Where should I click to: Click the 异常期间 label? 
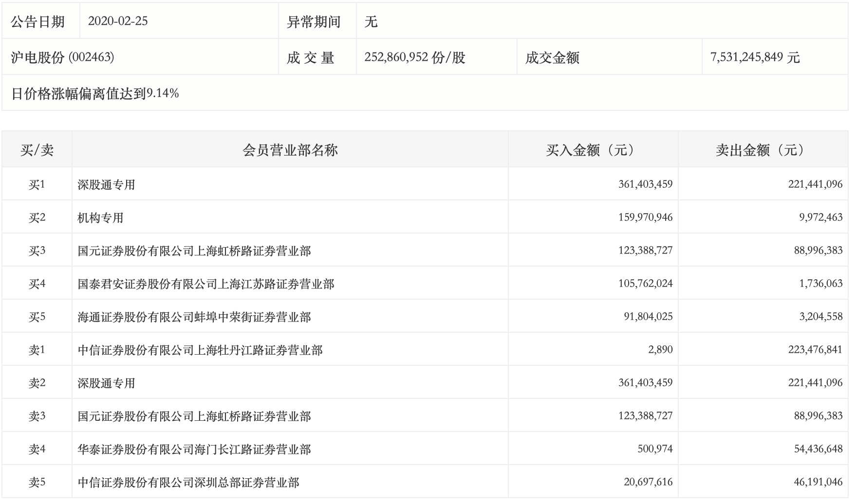click(314, 22)
